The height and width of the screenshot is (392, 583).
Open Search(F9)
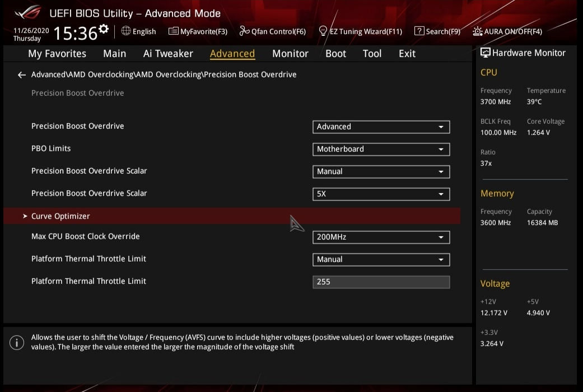(437, 31)
